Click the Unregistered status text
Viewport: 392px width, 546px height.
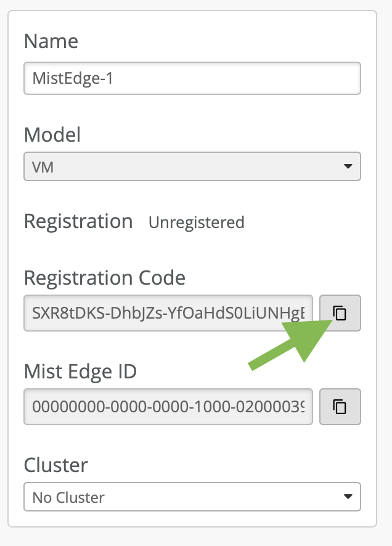pyautogui.click(x=196, y=222)
